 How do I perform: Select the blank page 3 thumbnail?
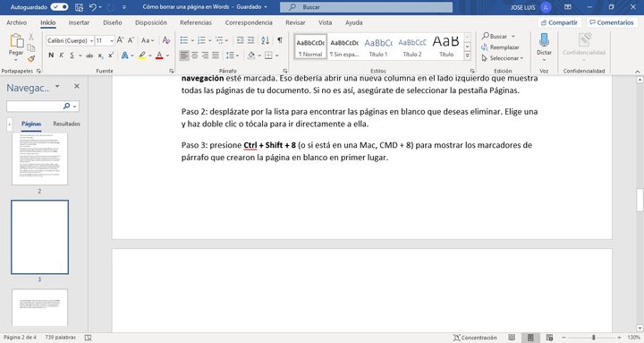(x=40, y=237)
